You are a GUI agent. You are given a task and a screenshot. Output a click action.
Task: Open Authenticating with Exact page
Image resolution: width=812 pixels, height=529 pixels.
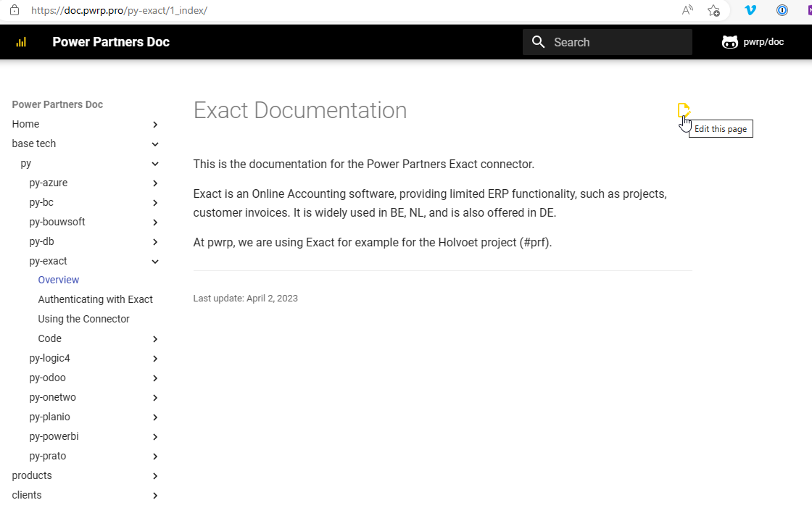(x=95, y=300)
